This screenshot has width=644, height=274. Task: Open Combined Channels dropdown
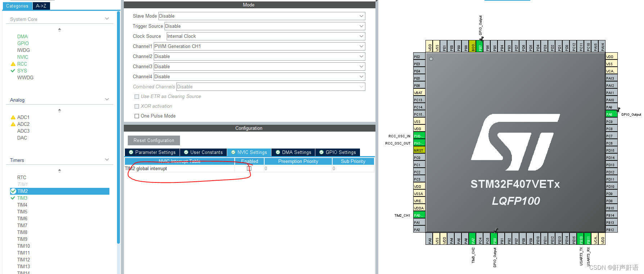click(271, 87)
